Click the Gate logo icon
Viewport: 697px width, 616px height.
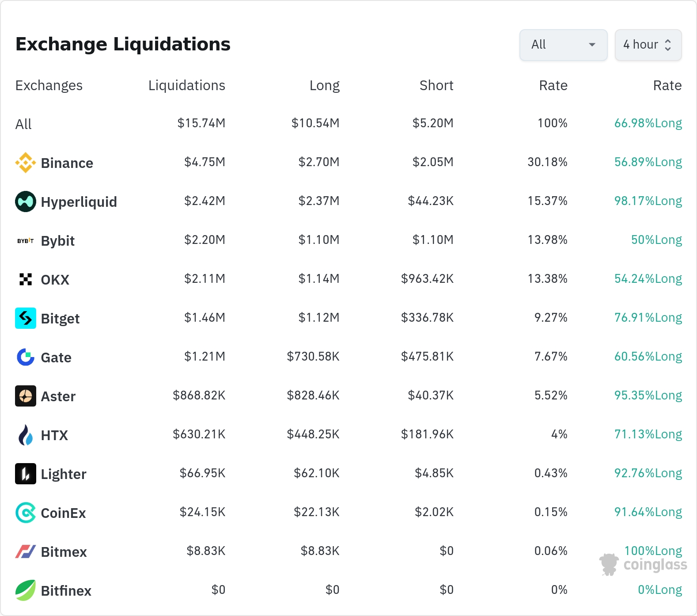click(26, 357)
